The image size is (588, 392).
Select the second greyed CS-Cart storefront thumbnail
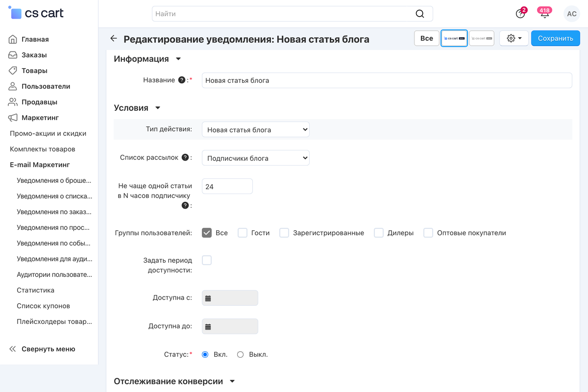[482, 38]
